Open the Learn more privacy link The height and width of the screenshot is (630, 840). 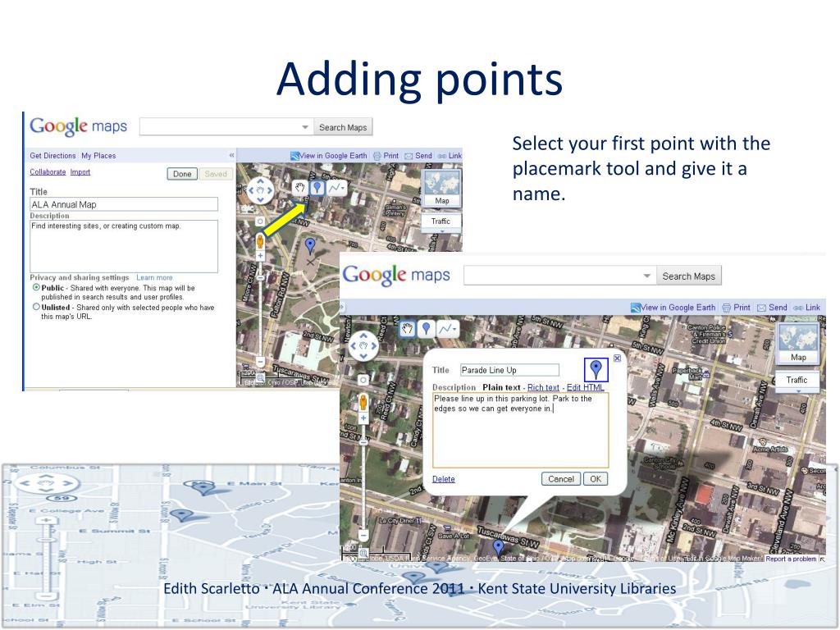154,277
